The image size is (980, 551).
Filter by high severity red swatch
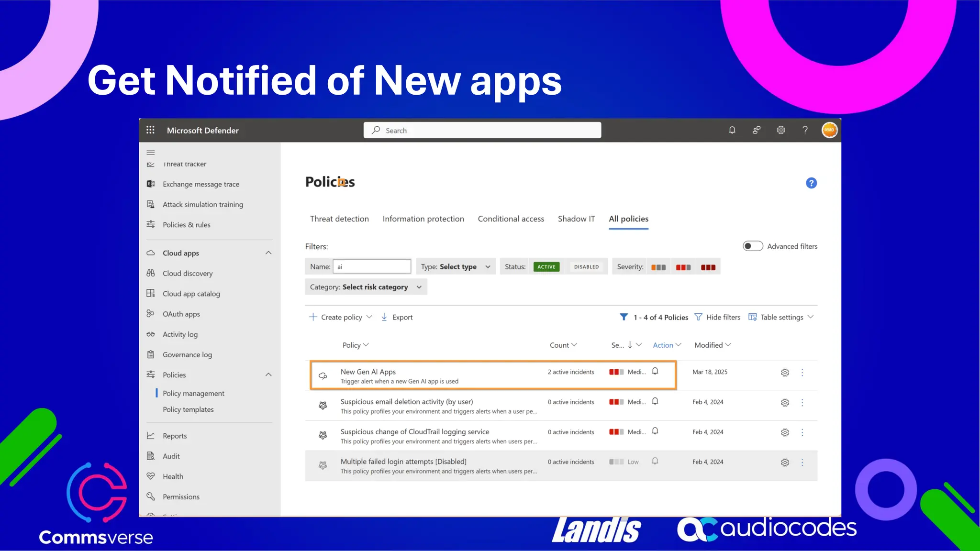click(708, 267)
